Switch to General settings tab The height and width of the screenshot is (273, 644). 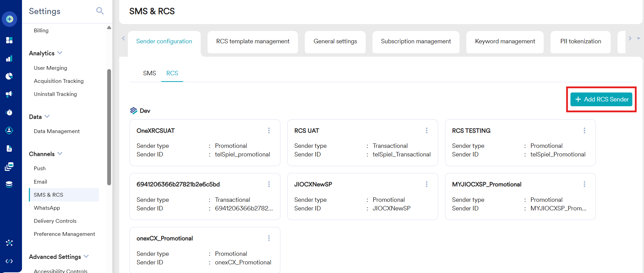tap(335, 42)
